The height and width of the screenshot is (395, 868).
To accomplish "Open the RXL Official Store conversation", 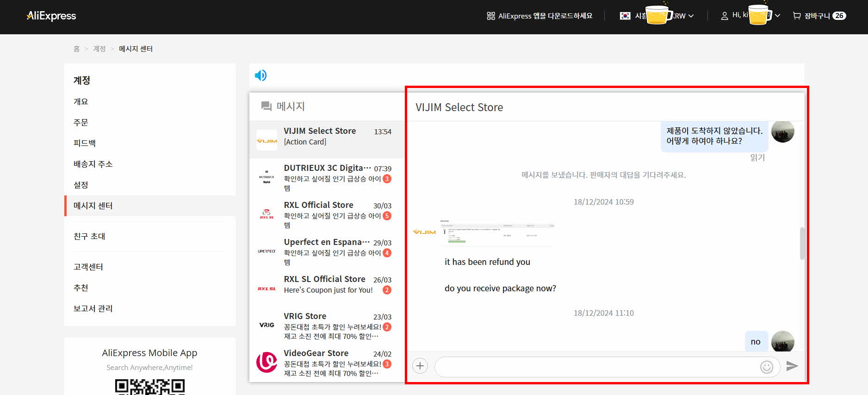I will click(327, 214).
